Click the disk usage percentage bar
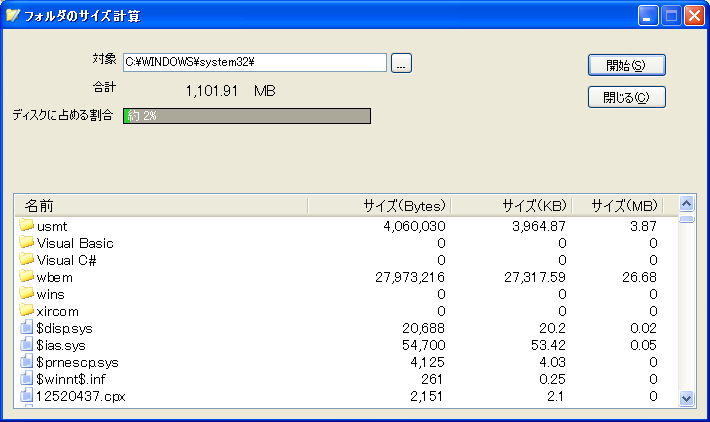 click(x=247, y=116)
